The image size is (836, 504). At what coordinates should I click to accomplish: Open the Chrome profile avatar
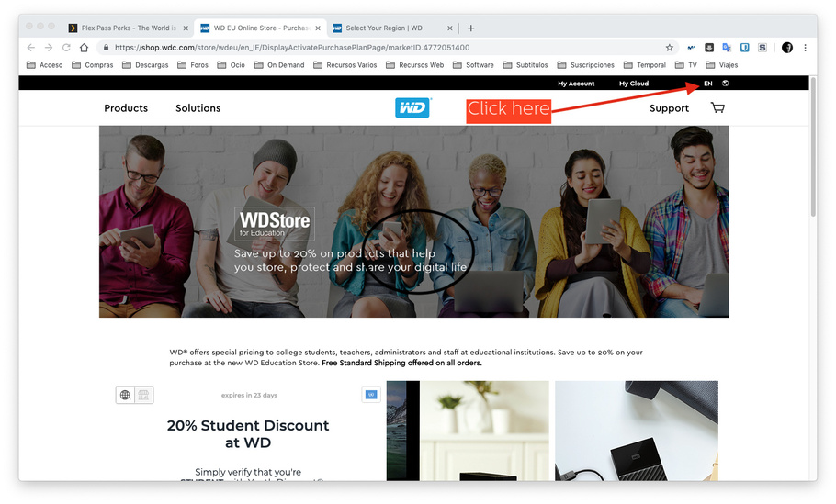(x=787, y=48)
